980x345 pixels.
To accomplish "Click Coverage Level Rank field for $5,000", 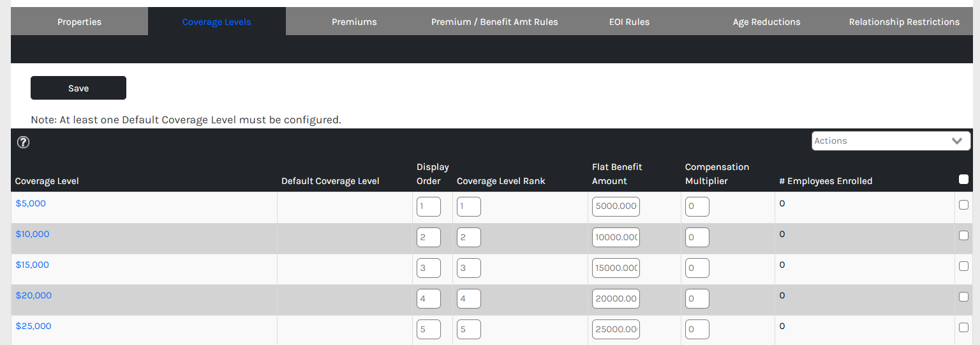I will coord(469,207).
